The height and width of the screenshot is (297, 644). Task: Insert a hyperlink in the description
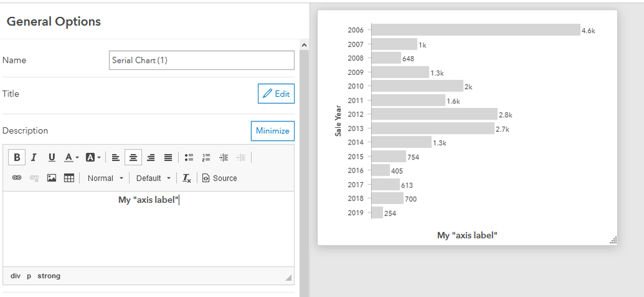click(17, 178)
